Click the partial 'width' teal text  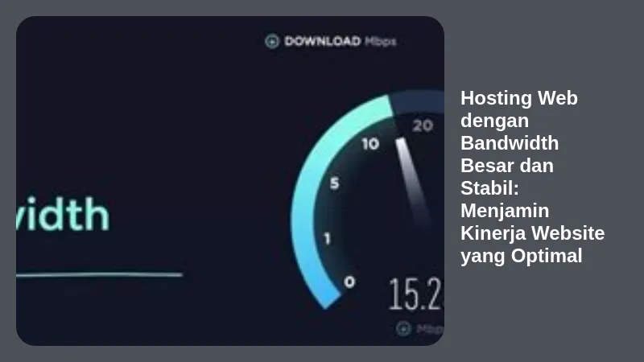pos(63,214)
